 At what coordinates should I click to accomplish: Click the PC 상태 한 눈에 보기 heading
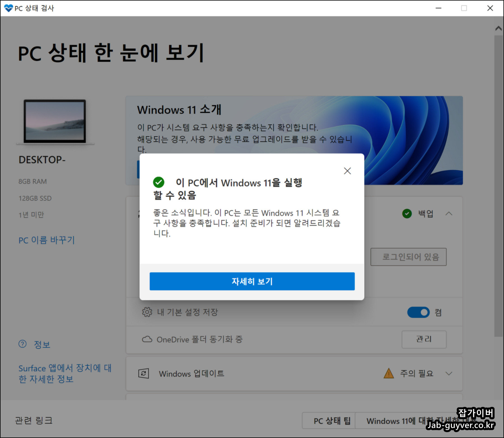(x=111, y=53)
